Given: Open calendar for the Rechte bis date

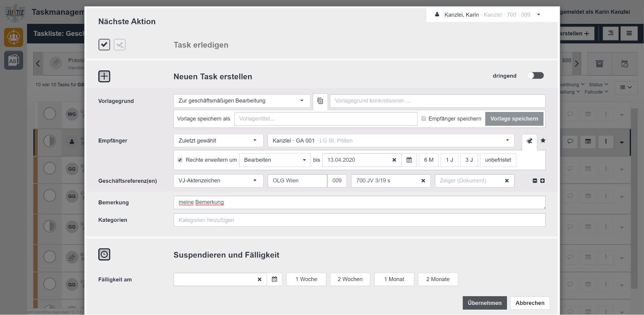Looking at the screenshot, I should [409, 160].
